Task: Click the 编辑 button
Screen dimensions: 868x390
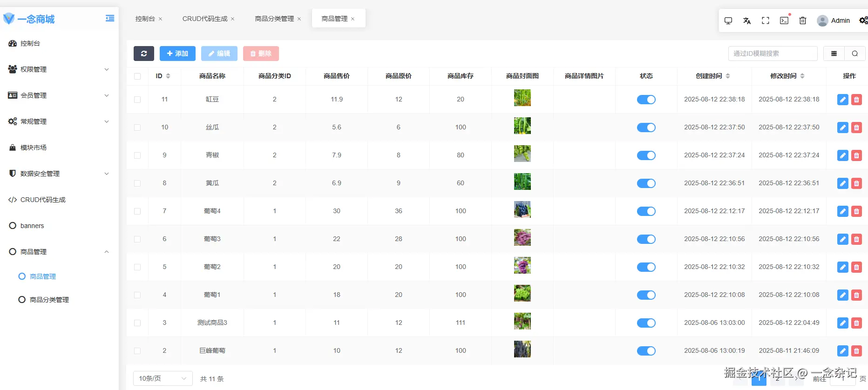Action: tap(219, 54)
